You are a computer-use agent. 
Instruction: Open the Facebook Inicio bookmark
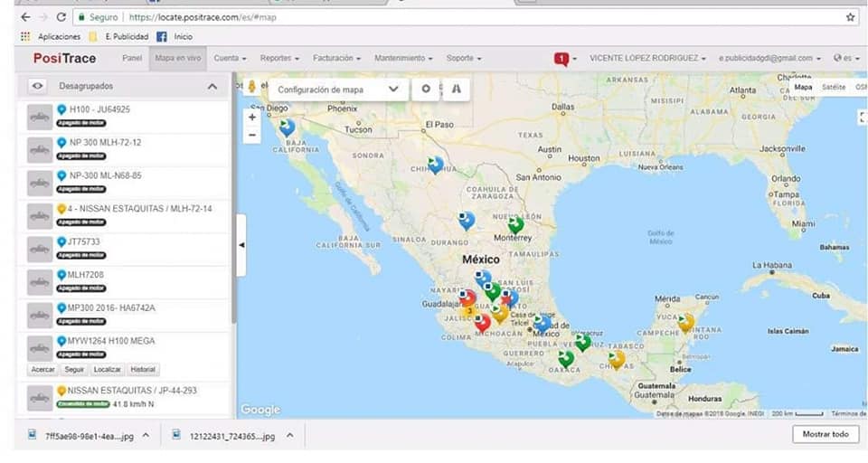(175, 36)
